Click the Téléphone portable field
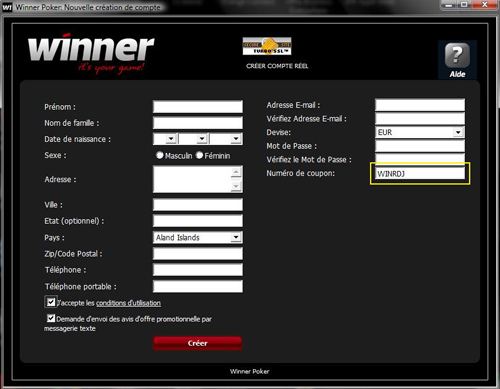This screenshot has width=500, height=389. (198, 286)
